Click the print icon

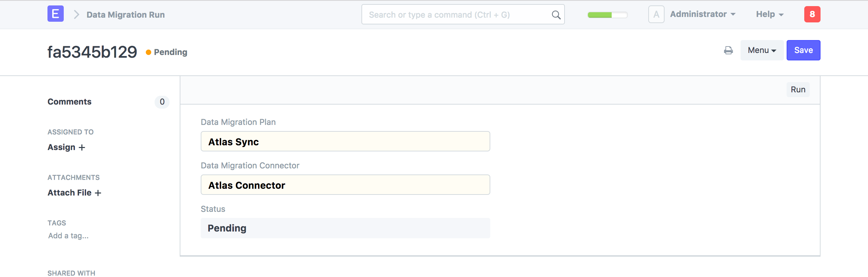728,51
